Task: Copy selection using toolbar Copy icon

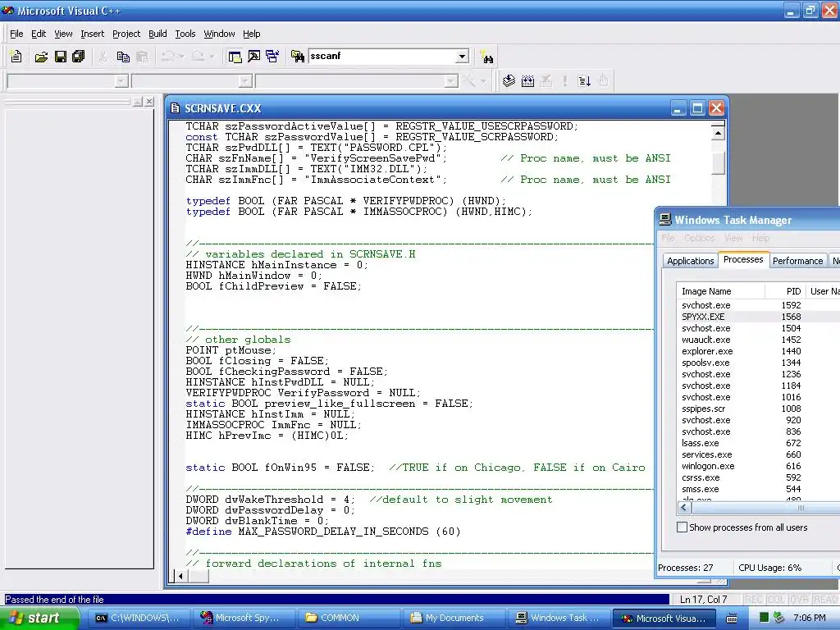Action: tap(123, 57)
